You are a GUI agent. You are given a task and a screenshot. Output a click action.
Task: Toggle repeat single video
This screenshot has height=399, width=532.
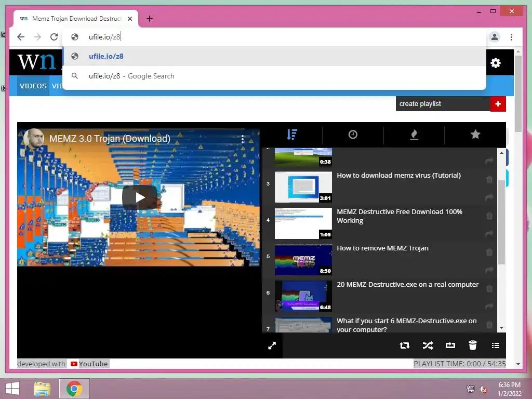(x=450, y=345)
